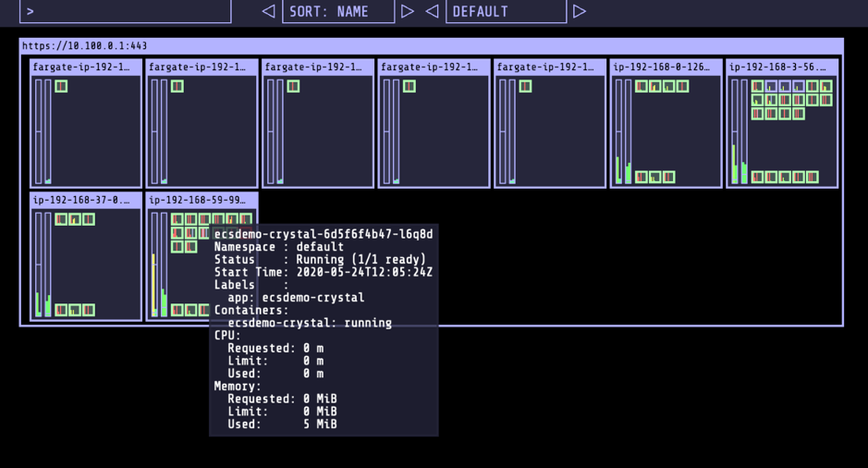Viewport: 868px width, 468px height.
Task: Click first third-row pod in ip-192-168-59-99 node
Action: coord(177,247)
